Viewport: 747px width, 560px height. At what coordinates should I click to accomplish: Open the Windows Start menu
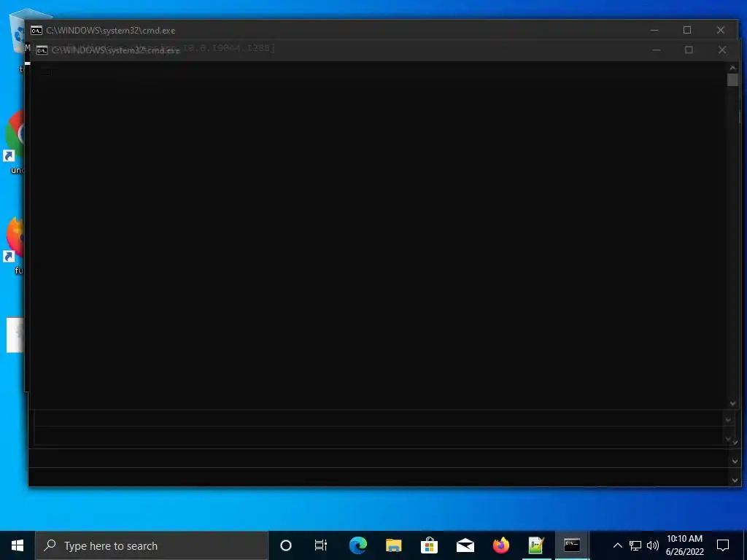[x=18, y=545]
